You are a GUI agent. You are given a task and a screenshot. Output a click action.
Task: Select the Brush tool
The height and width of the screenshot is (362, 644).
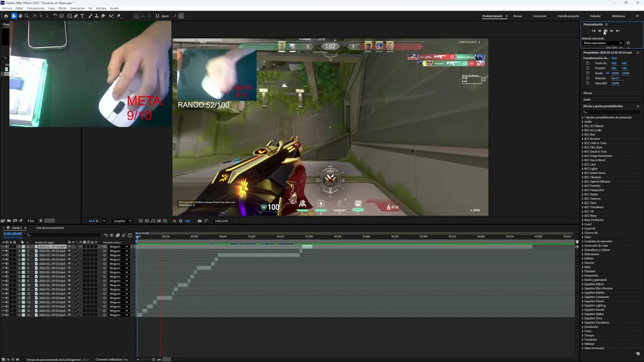90,16
